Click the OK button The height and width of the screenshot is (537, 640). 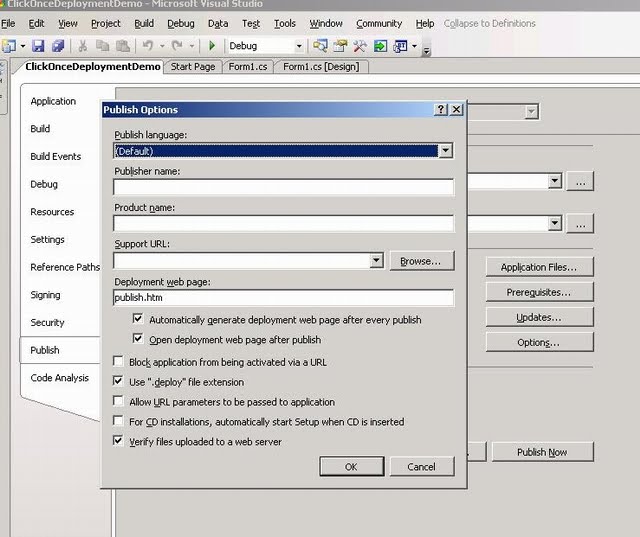coord(351,466)
